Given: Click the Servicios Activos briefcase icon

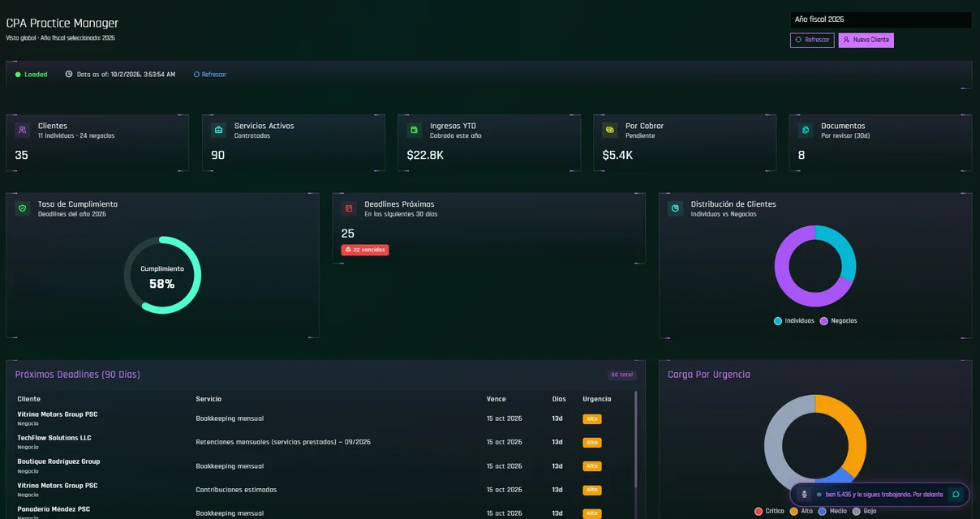Looking at the screenshot, I should pos(218,130).
